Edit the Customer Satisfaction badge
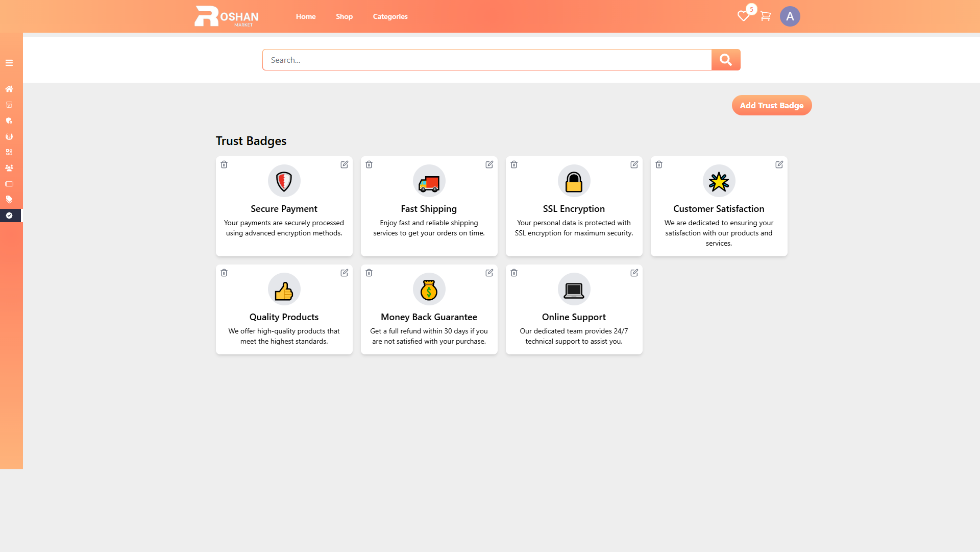Image resolution: width=980 pixels, height=552 pixels. click(x=779, y=164)
